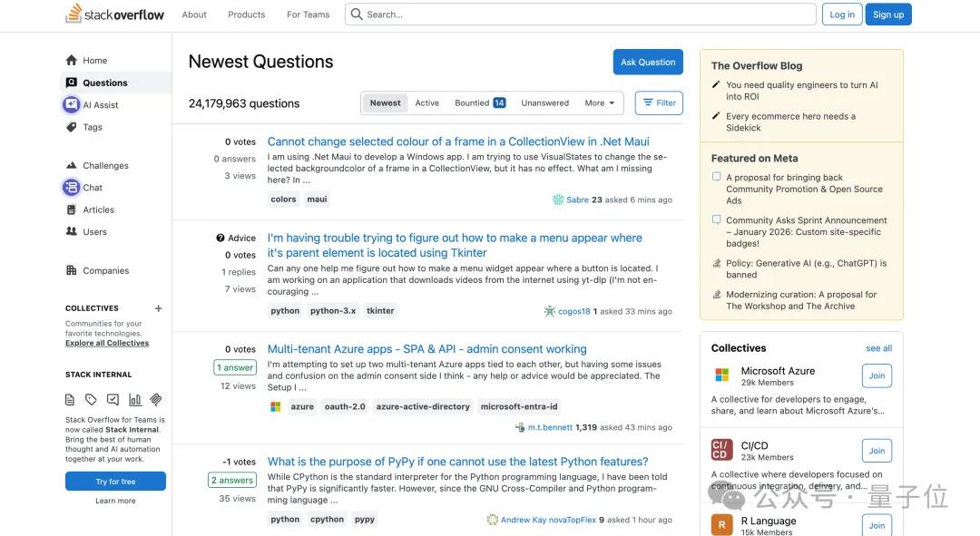Open the Filter options panel
The height and width of the screenshot is (536, 980).
click(x=659, y=103)
